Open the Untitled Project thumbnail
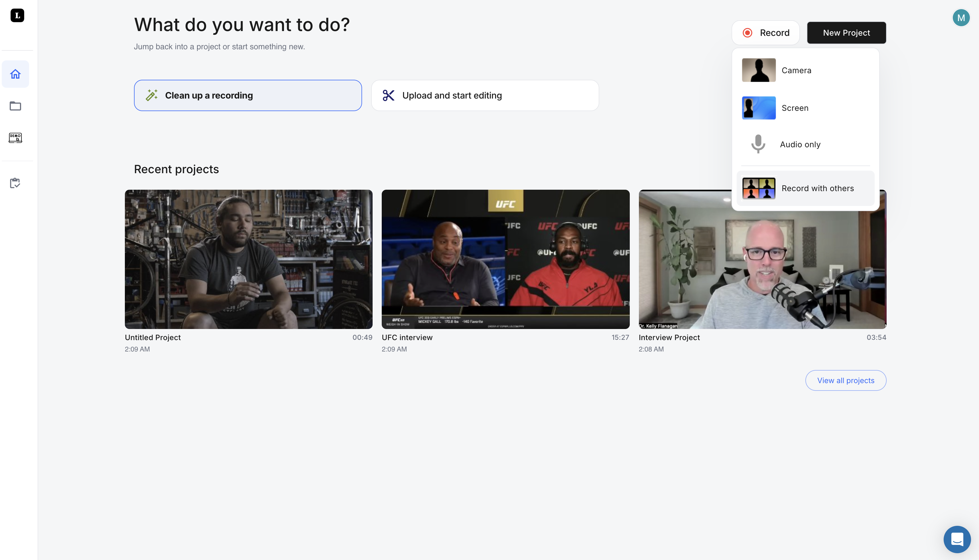This screenshot has height=560, width=979. (x=249, y=259)
